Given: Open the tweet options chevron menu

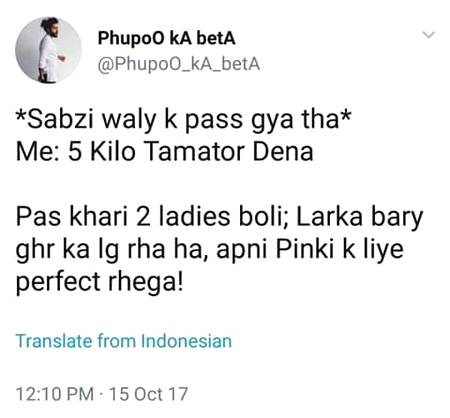Looking at the screenshot, I should (428, 35).
